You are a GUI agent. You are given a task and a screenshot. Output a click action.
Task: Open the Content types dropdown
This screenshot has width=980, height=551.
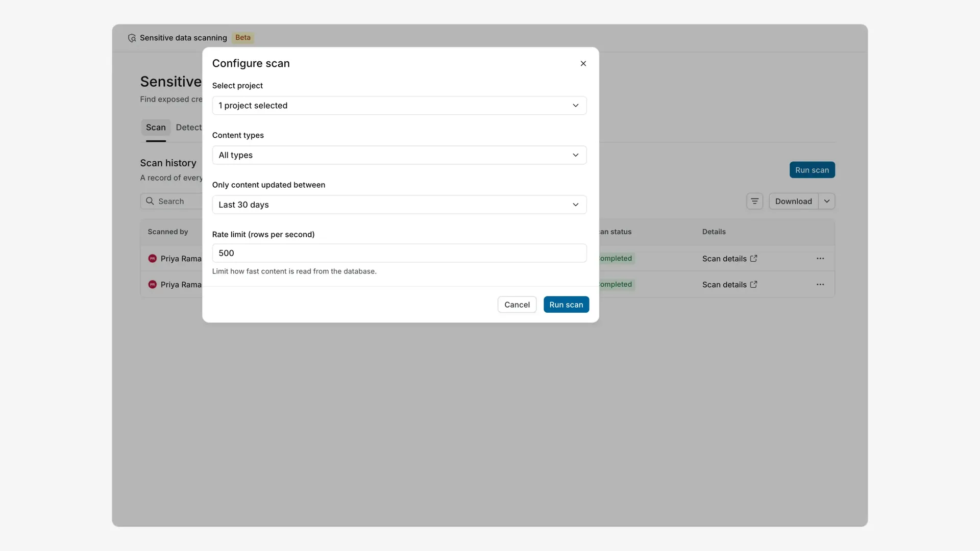pyautogui.click(x=399, y=155)
